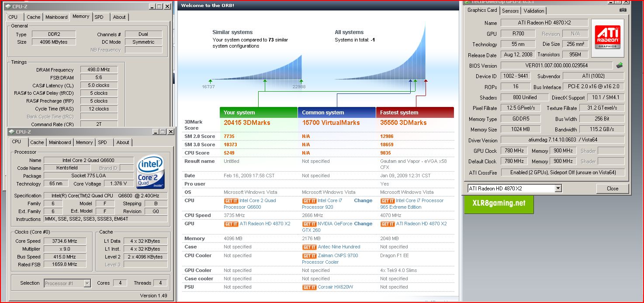Click the 20415 3DMarks score text
This screenshot has width=644, height=303.
tap(247, 123)
